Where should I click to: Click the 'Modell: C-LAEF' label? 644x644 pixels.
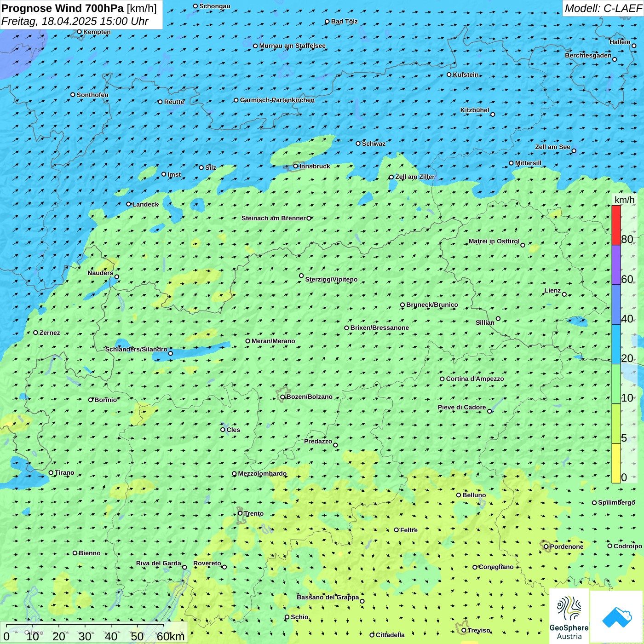coord(603,8)
